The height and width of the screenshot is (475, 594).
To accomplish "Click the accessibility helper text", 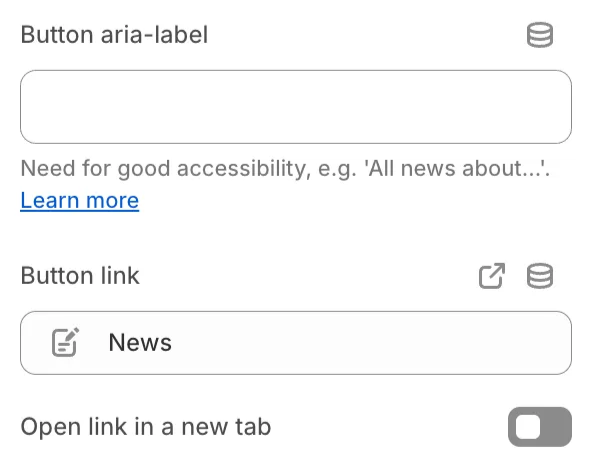I will click(285, 169).
